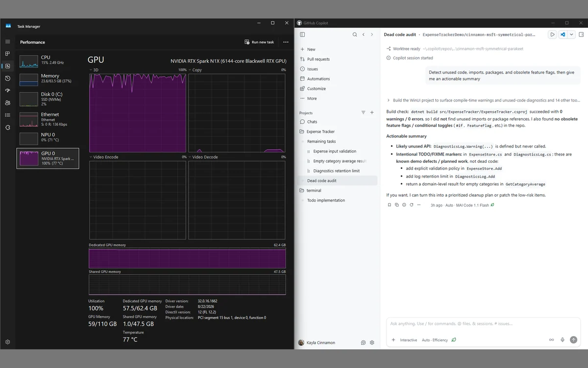This screenshot has width=588, height=368.
Task: Open the Video Decode engine dropdown
Action: tap(203, 157)
